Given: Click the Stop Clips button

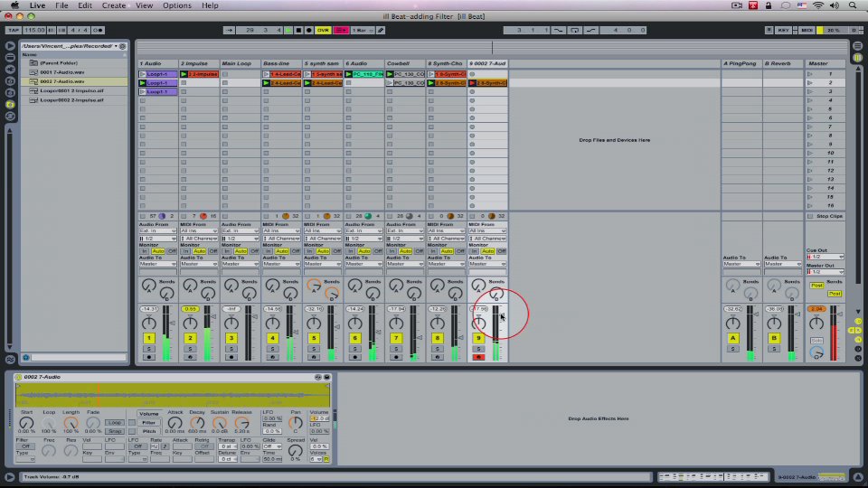Looking at the screenshot, I should (x=825, y=216).
